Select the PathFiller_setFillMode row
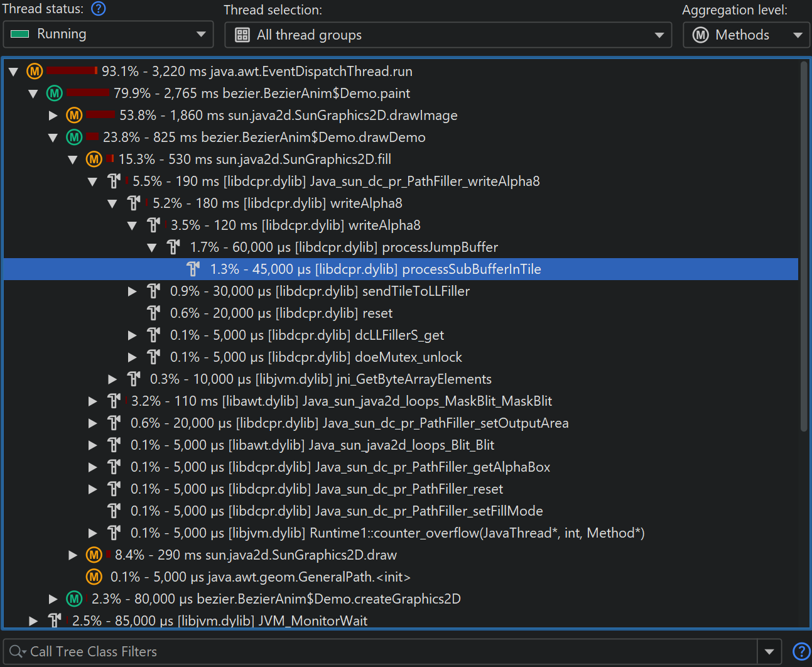This screenshot has width=812, height=667. click(x=336, y=511)
